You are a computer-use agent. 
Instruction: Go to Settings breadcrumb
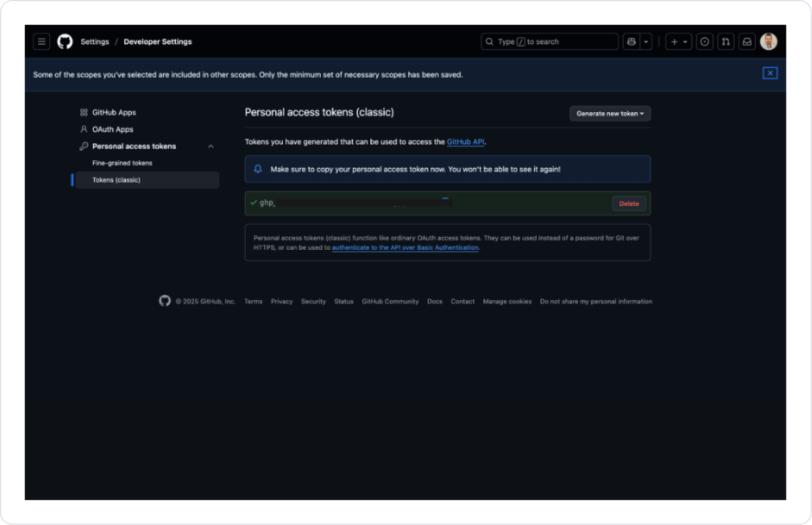95,41
